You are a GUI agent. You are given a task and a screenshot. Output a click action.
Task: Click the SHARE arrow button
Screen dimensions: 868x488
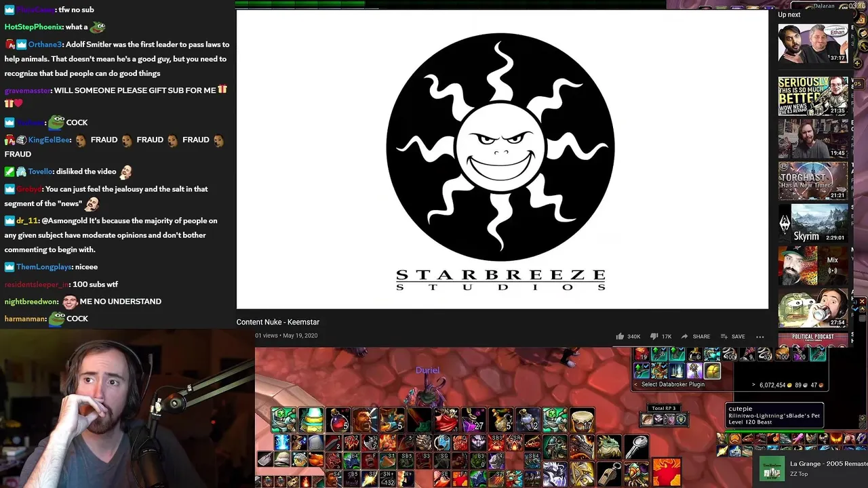tap(695, 336)
